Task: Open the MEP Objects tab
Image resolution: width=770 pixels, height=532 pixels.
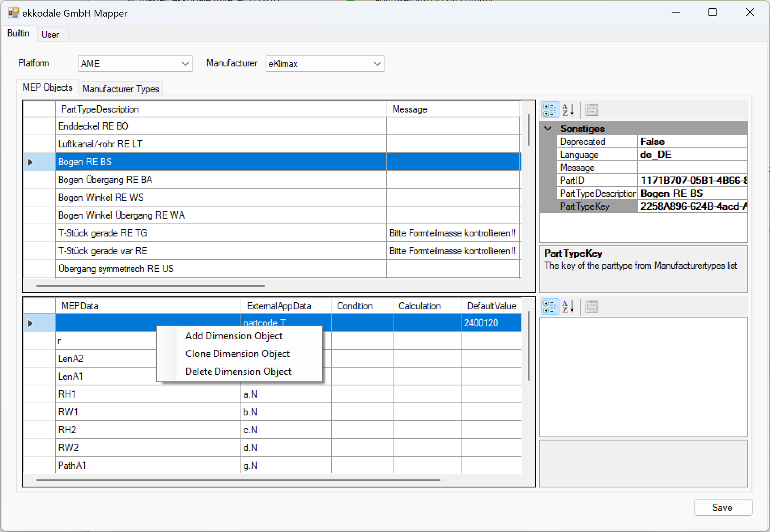Action: pyautogui.click(x=47, y=87)
